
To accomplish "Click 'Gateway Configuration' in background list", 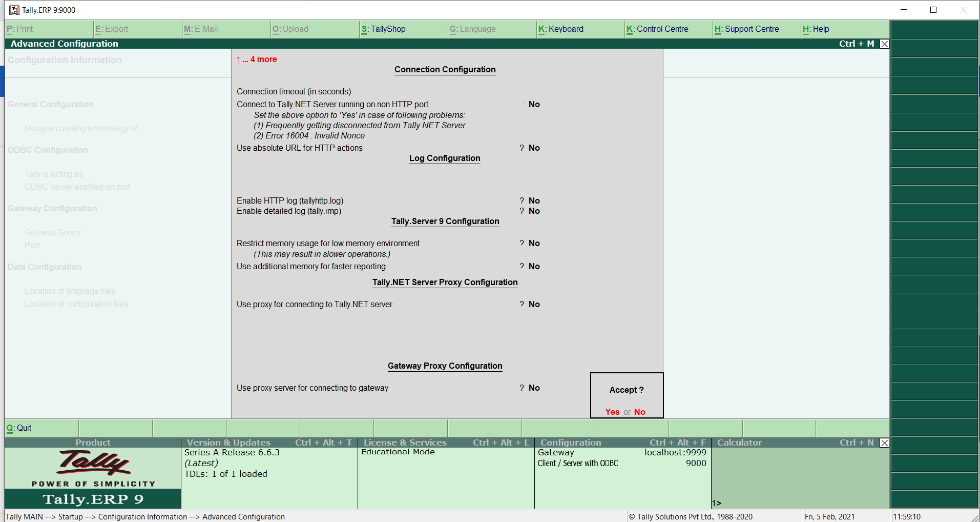I will click(52, 208).
